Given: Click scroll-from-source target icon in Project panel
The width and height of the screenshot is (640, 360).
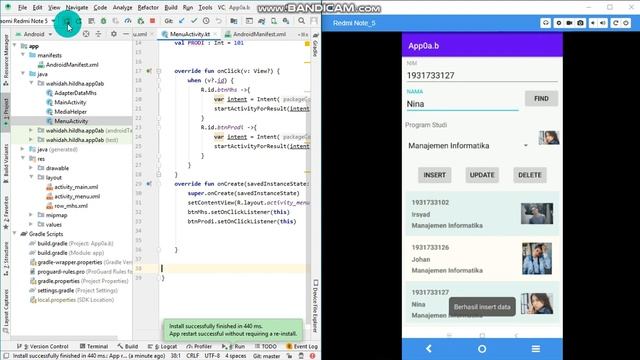Looking at the screenshot, I should click(86, 34).
